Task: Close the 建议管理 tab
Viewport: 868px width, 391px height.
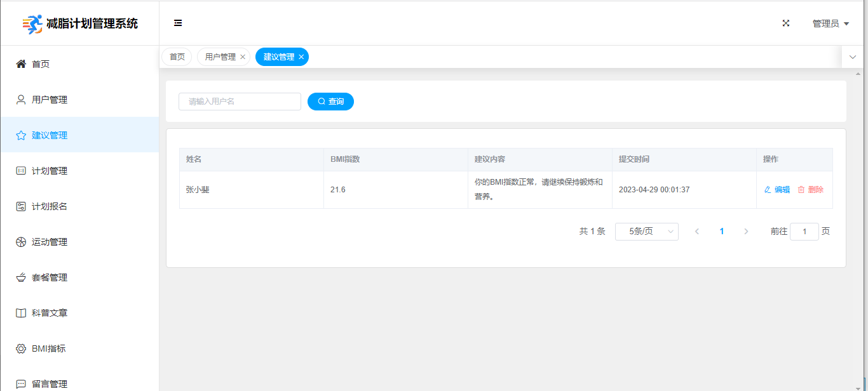Action: point(301,57)
